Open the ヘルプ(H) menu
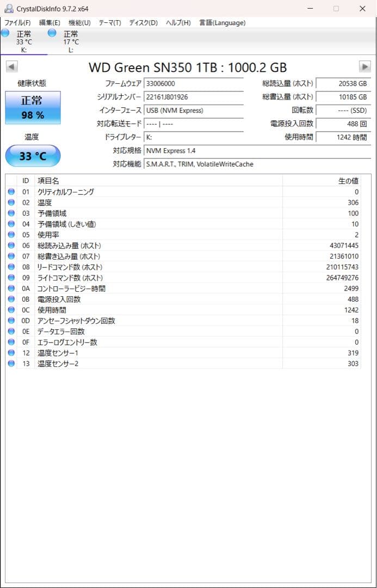Image resolution: width=377 pixels, height=588 pixels. click(178, 23)
